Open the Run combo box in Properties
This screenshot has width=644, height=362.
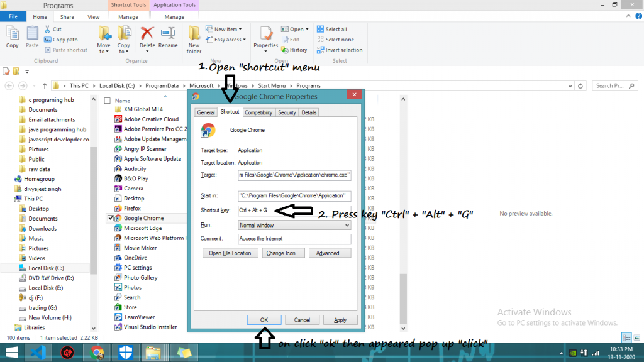pyautogui.click(x=294, y=226)
